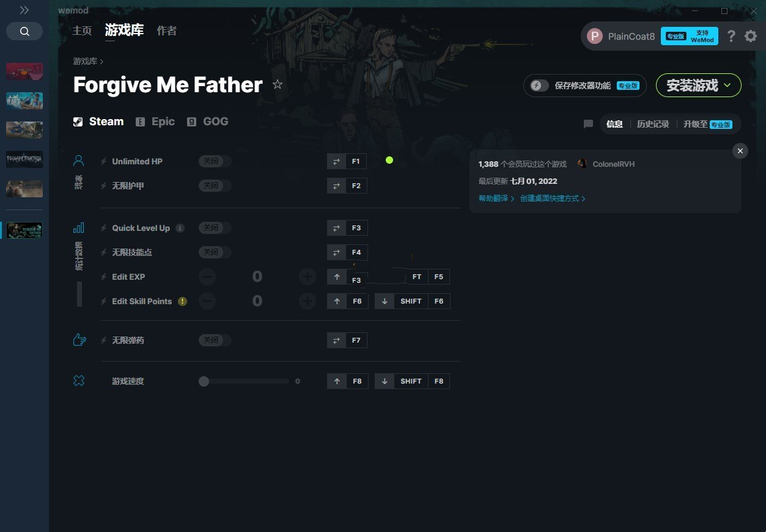This screenshot has height=532, width=766.
Task: Switch to the 游戏库 tab
Action: tap(124, 30)
